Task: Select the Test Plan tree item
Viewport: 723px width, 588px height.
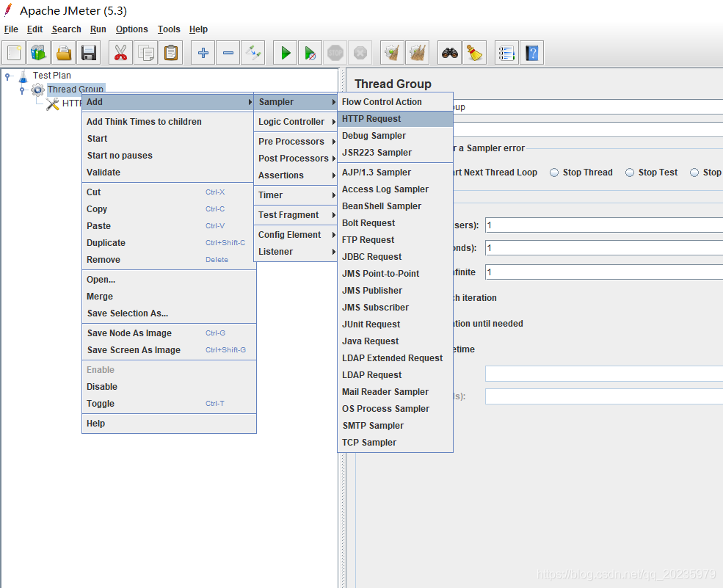Action: (x=51, y=76)
